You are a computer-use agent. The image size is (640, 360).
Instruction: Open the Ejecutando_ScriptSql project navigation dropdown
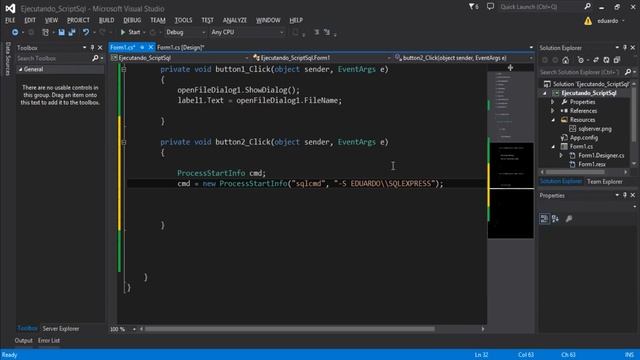pos(180,58)
